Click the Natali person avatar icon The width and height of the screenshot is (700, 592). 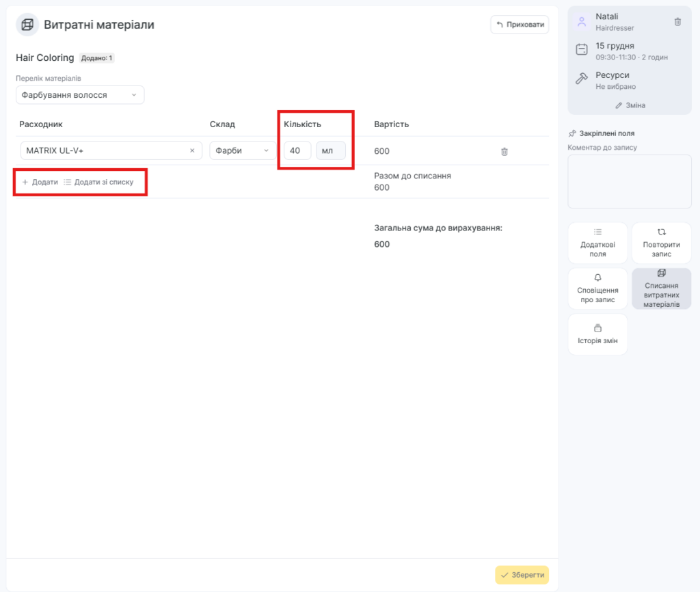582,22
